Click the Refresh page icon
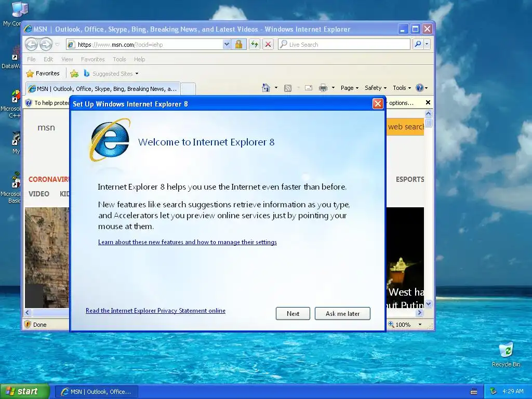Screen dimensions: 532x399 click(x=255, y=45)
